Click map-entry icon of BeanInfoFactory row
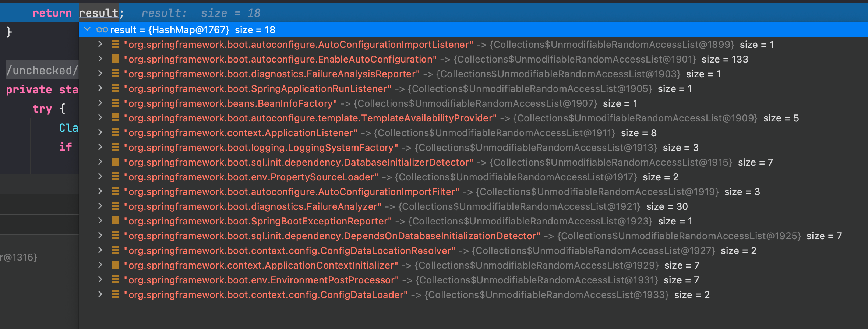The height and width of the screenshot is (329, 868). (x=116, y=103)
